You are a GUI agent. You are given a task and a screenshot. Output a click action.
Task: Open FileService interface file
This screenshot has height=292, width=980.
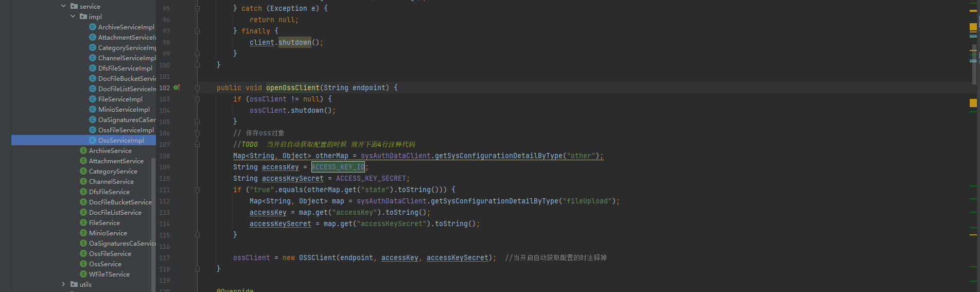point(104,222)
